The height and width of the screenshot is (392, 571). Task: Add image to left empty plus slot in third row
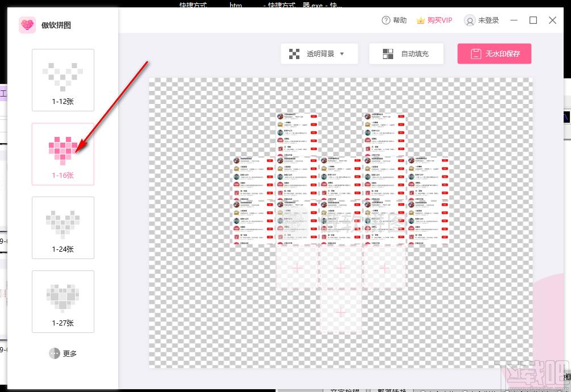[x=297, y=267]
